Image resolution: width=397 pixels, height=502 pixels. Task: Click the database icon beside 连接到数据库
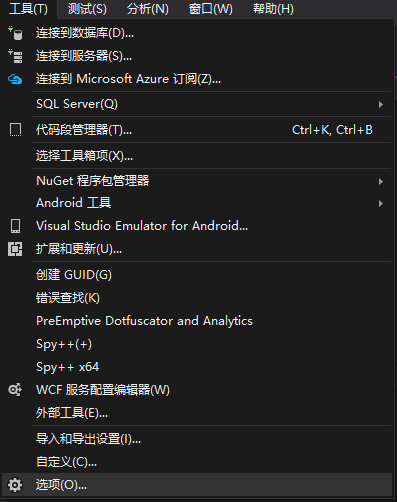tap(15, 33)
